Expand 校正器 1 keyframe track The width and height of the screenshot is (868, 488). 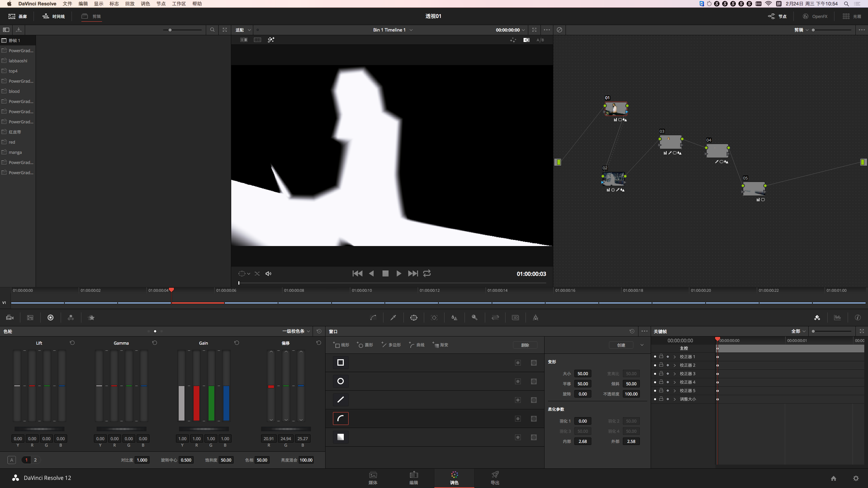674,357
